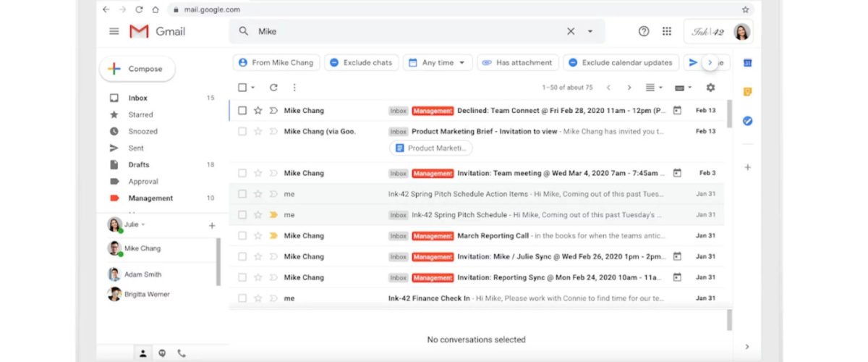The height and width of the screenshot is (362, 868).
Task: Start new chat plus icon
Action: point(212,226)
